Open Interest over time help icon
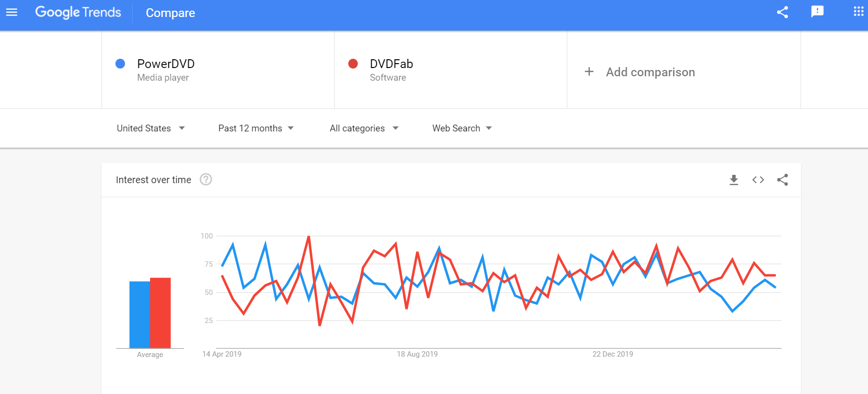 [206, 180]
